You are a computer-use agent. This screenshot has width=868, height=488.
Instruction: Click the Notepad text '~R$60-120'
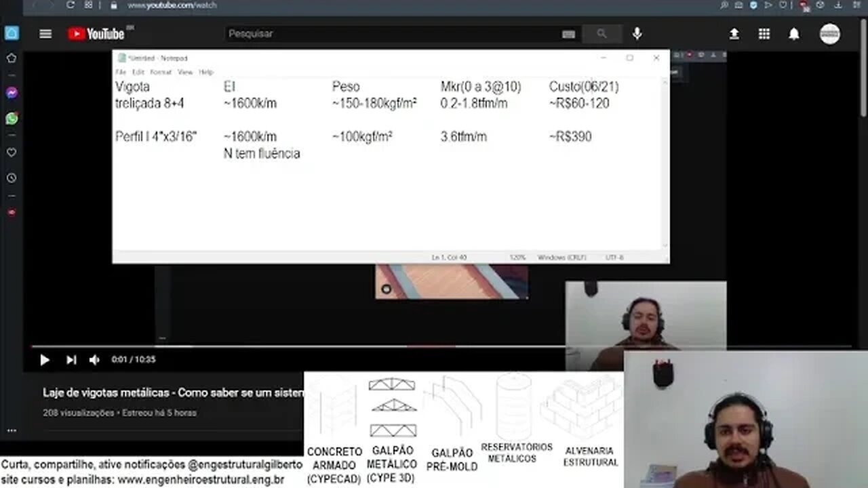pyautogui.click(x=579, y=104)
